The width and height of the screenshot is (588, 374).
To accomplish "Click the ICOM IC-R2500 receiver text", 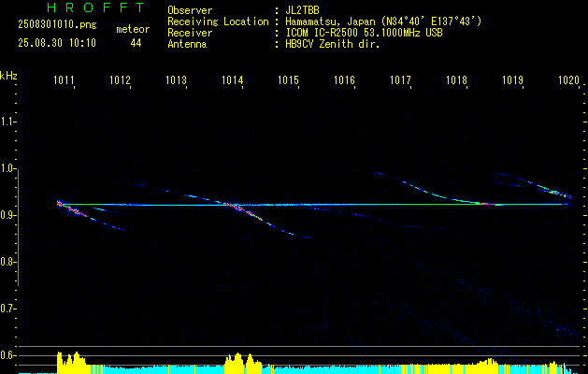I will pyautogui.click(x=365, y=33).
